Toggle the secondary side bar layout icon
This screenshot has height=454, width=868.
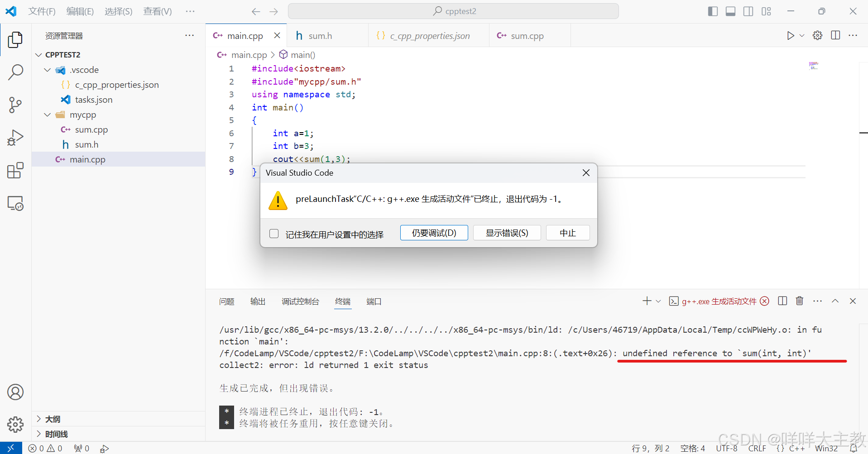748,11
